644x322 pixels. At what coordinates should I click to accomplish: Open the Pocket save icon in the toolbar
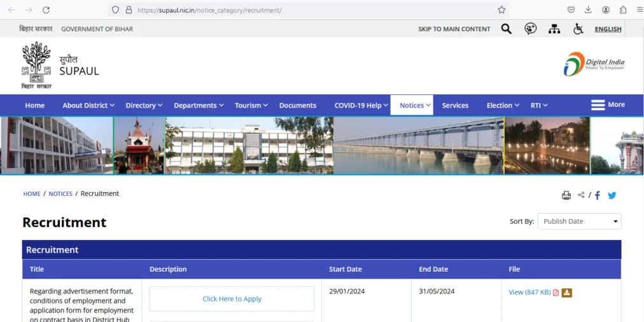pos(571,10)
